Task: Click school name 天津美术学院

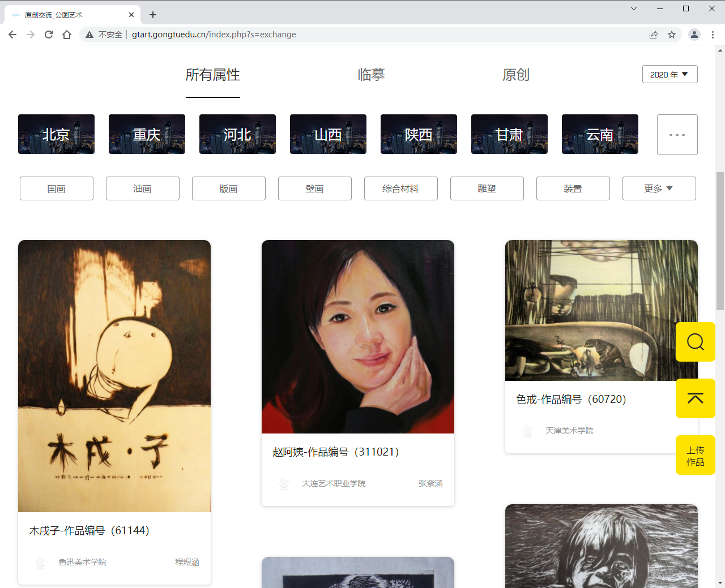Action: [569, 431]
